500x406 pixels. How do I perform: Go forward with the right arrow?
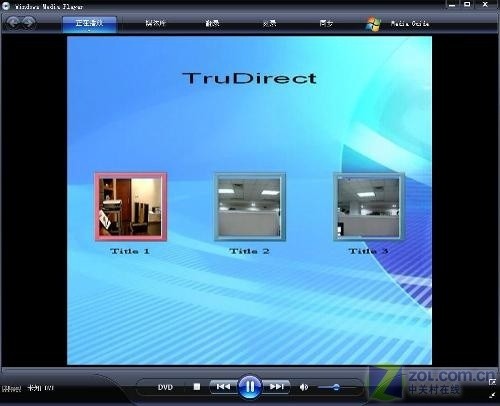coord(29,22)
